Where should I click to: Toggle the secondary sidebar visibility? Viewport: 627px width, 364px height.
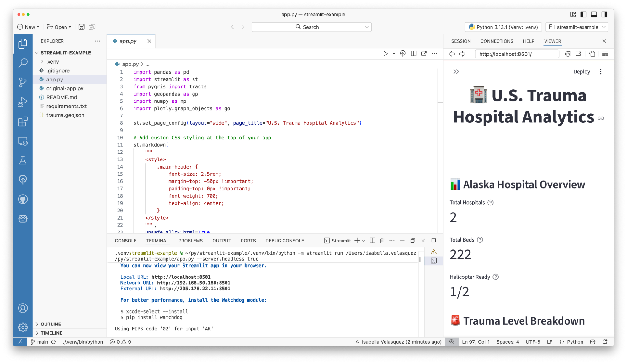click(x=604, y=14)
